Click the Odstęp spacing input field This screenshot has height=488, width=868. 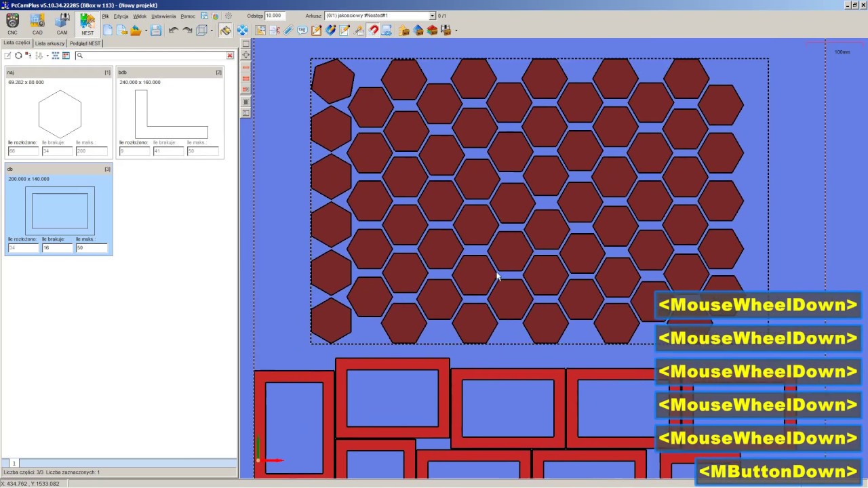tap(275, 16)
